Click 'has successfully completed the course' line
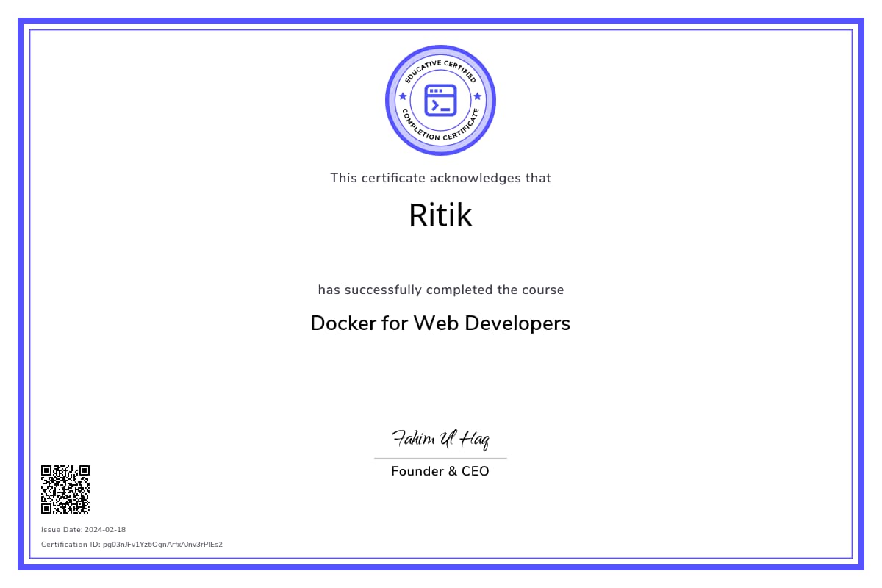Viewport: 882px width, 588px height. 440,290
